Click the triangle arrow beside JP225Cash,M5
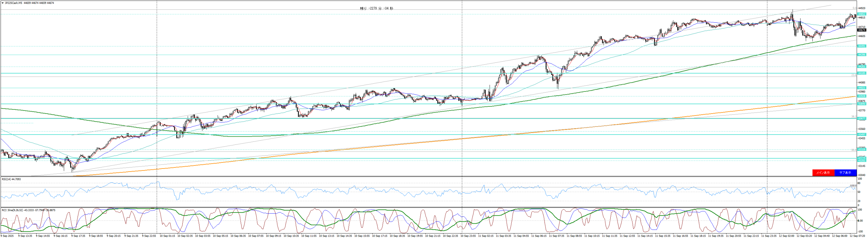The image size is (868, 239). click(3, 3)
